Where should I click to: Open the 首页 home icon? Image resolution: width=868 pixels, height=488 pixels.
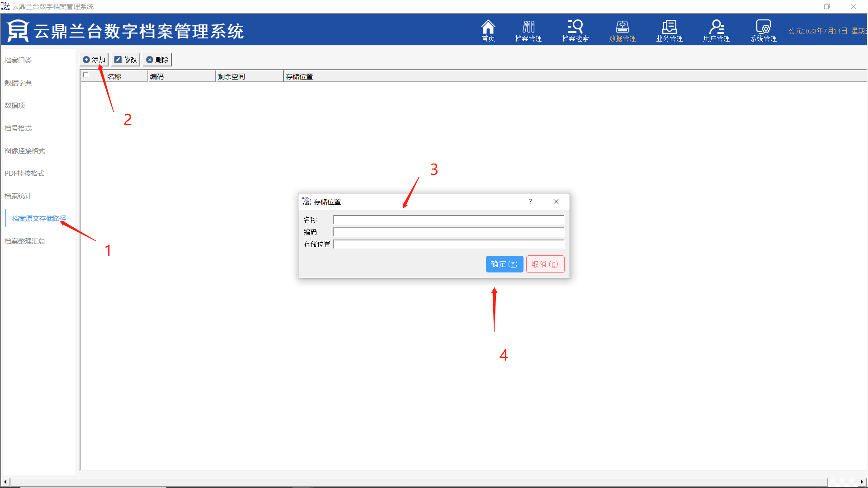[x=488, y=30]
